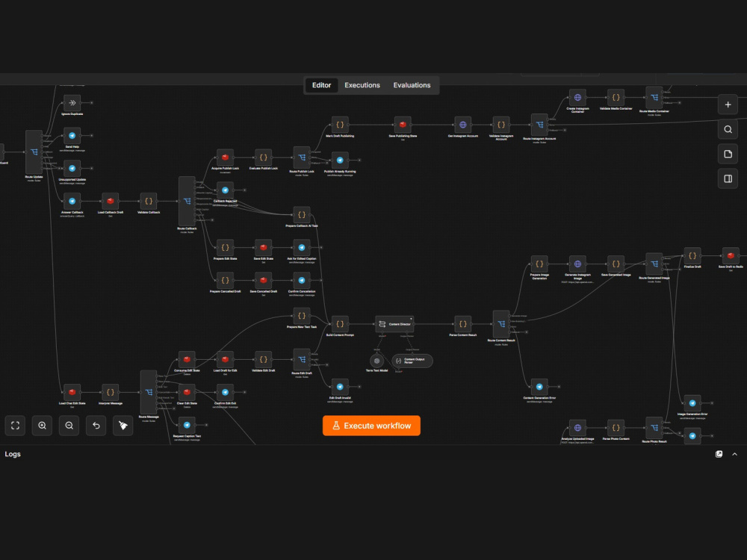Screen dimensions: 747x560
Task: Select the Prepare Image Generation code node
Action: click(539, 264)
